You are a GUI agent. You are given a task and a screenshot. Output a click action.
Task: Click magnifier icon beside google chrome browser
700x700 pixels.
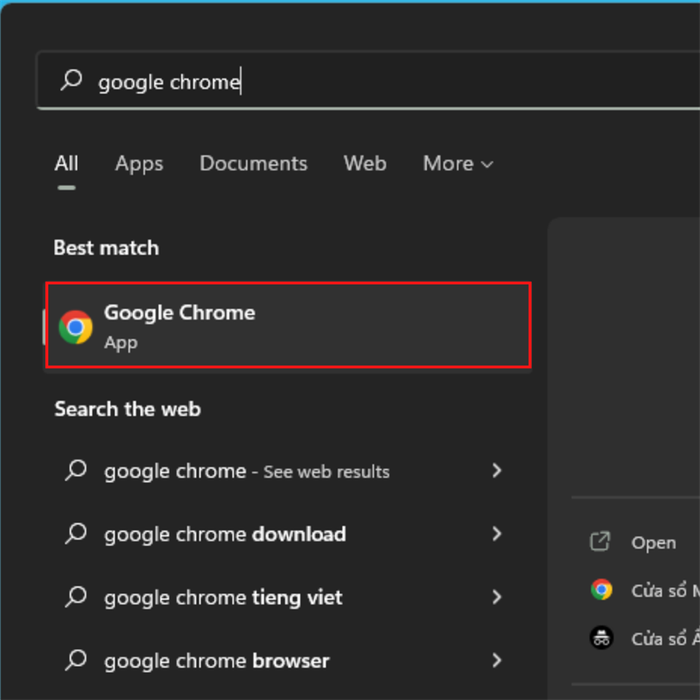[x=76, y=660]
